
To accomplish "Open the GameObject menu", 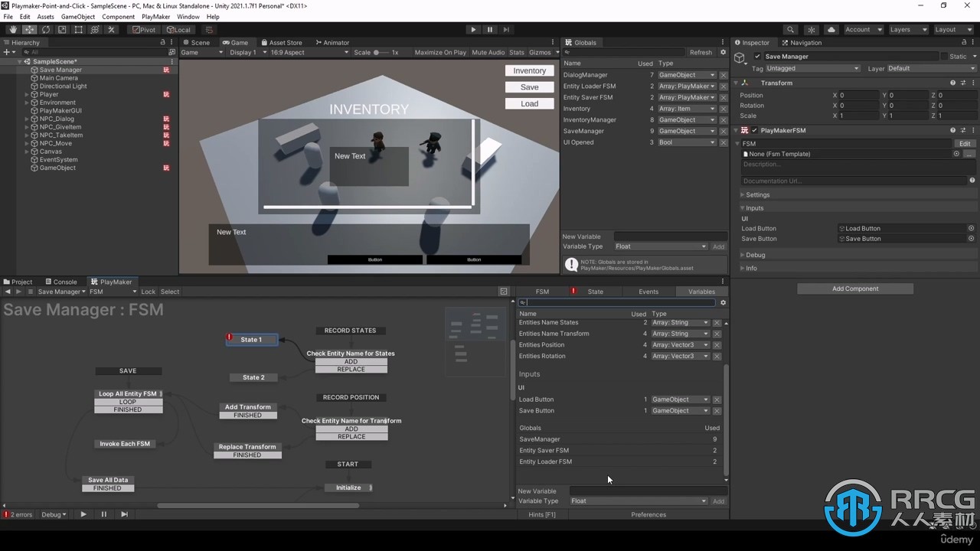I will [x=78, y=17].
